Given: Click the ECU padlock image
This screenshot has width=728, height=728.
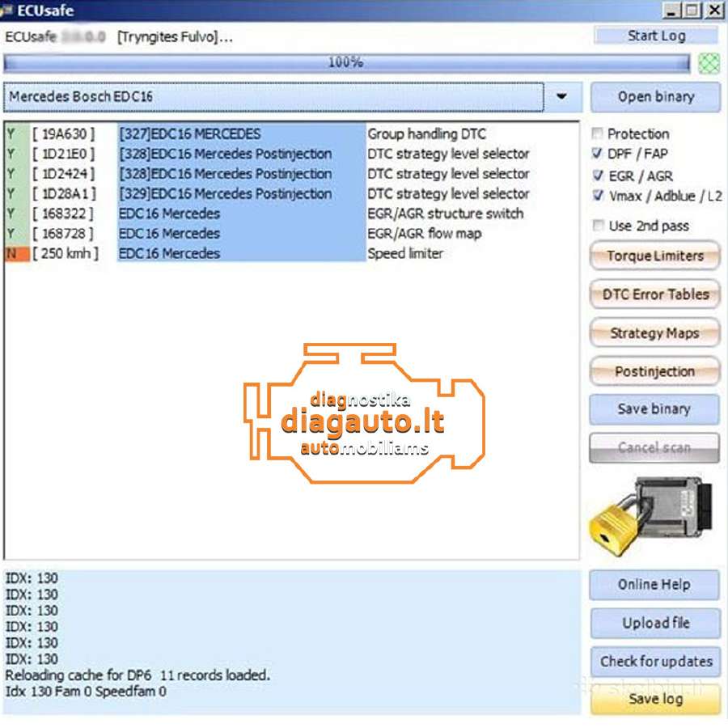Looking at the screenshot, I should pyautogui.click(x=651, y=515).
